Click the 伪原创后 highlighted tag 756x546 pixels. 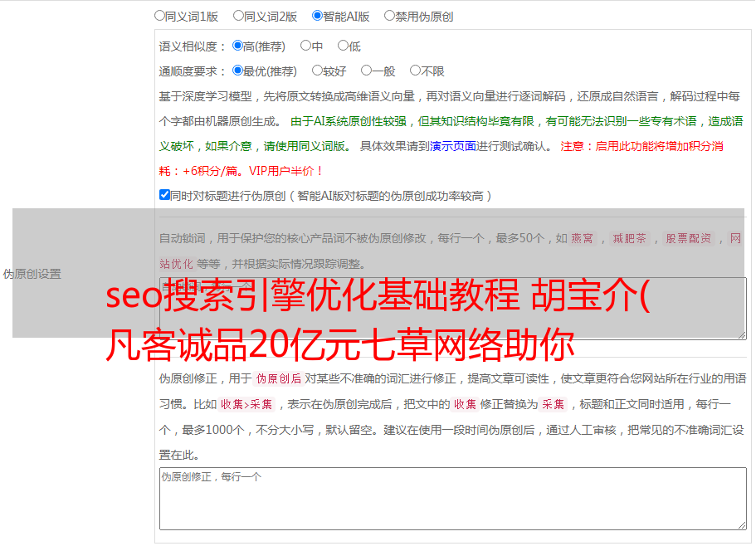coord(279,378)
